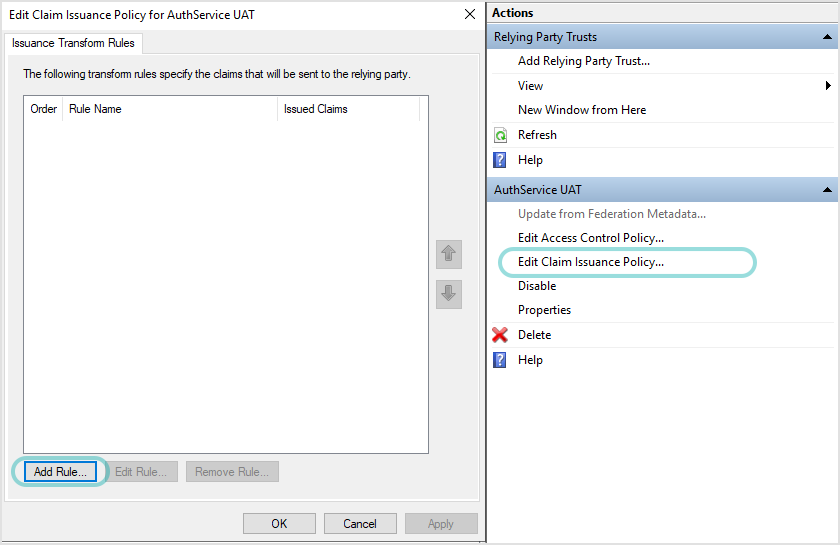Click the AuthService UAT section header
This screenshot has height=545, width=840.
point(663,190)
